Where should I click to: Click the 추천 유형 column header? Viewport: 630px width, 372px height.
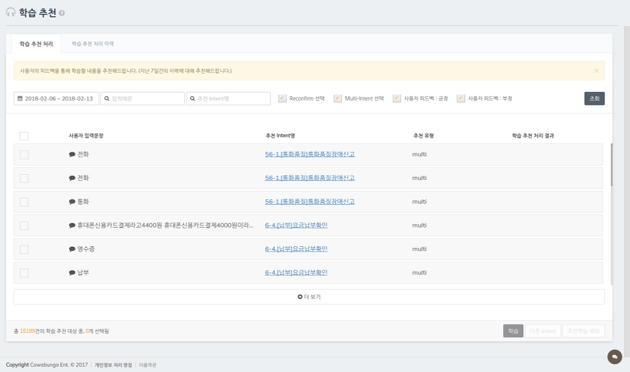click(423, 136)
